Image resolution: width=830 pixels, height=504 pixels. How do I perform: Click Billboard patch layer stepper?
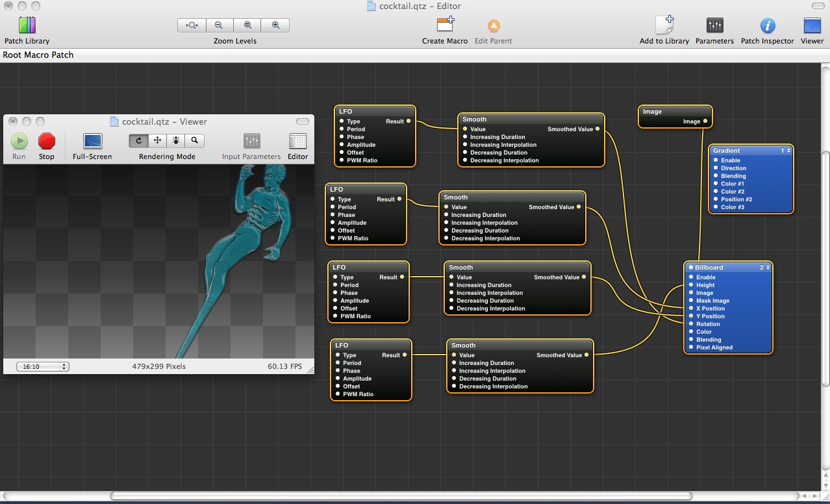click(768, 268)
